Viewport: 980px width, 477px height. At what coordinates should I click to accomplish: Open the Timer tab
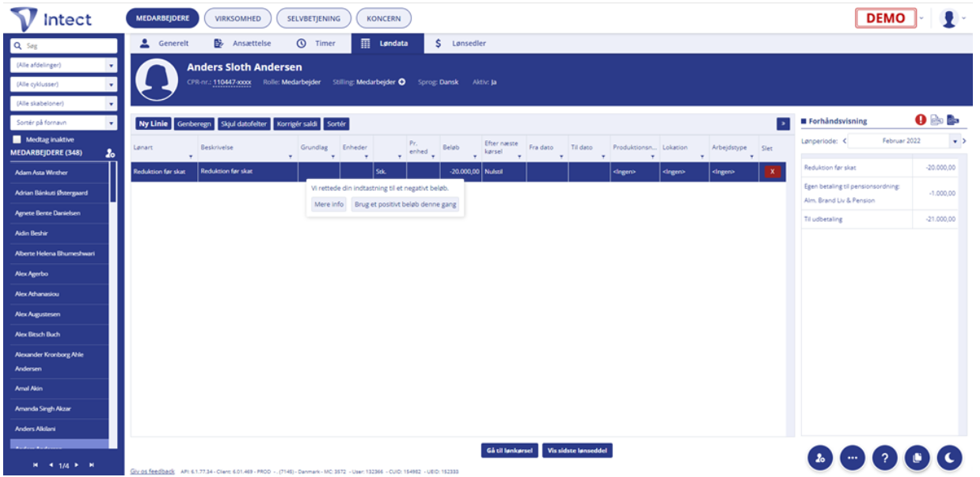coord(316,44)
